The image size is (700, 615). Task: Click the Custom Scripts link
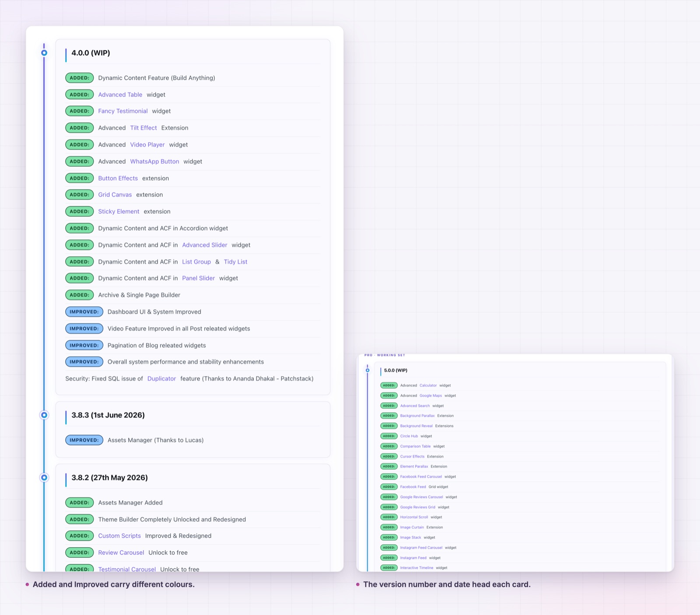[119, 536]
